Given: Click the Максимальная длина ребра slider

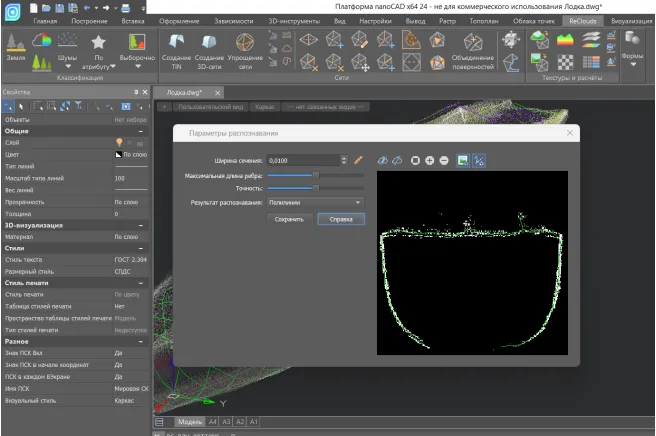Looking at the screenshot, I should click(315, 174).
